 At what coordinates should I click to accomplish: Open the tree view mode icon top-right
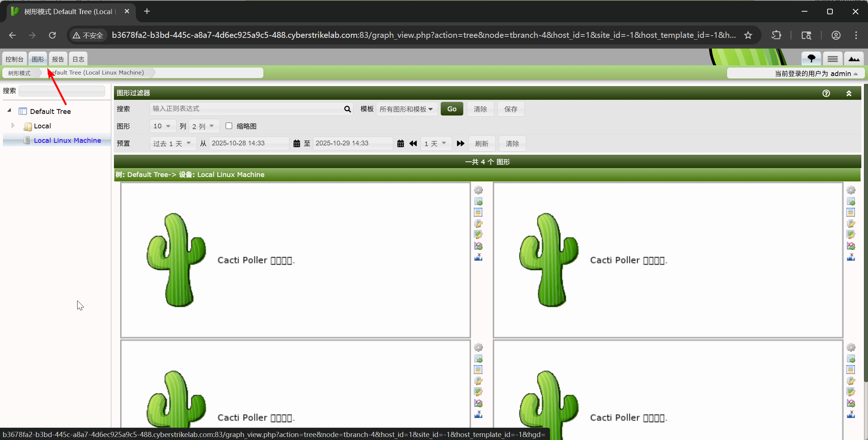811,59
